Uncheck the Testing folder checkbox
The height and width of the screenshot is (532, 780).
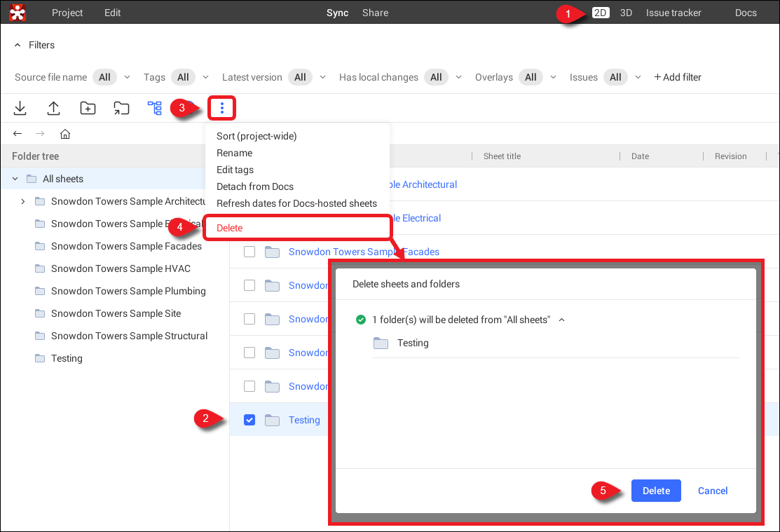(x=249, y=420)
